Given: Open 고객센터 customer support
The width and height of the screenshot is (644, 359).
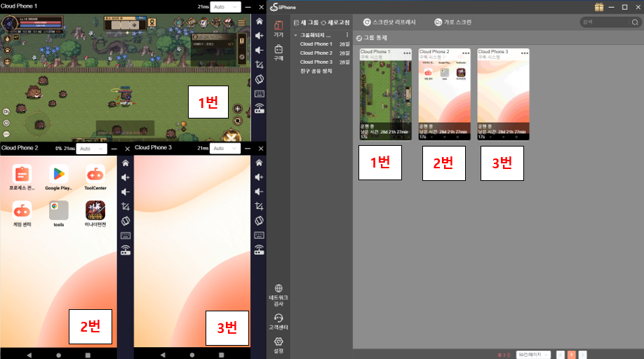Looking at the screenshot, I should tap(279, 322).
